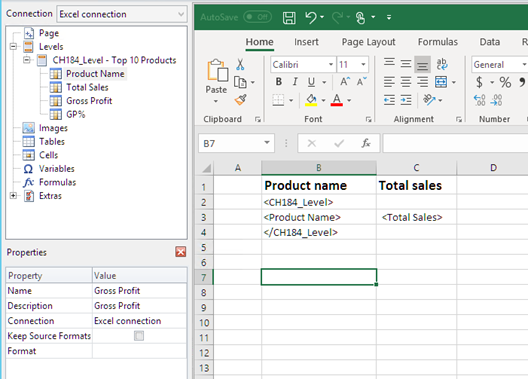Screen dimensions: 528x379
Task: Click the Decrease Indent icon
Action: pyautogui.click(x=389, y=100)
